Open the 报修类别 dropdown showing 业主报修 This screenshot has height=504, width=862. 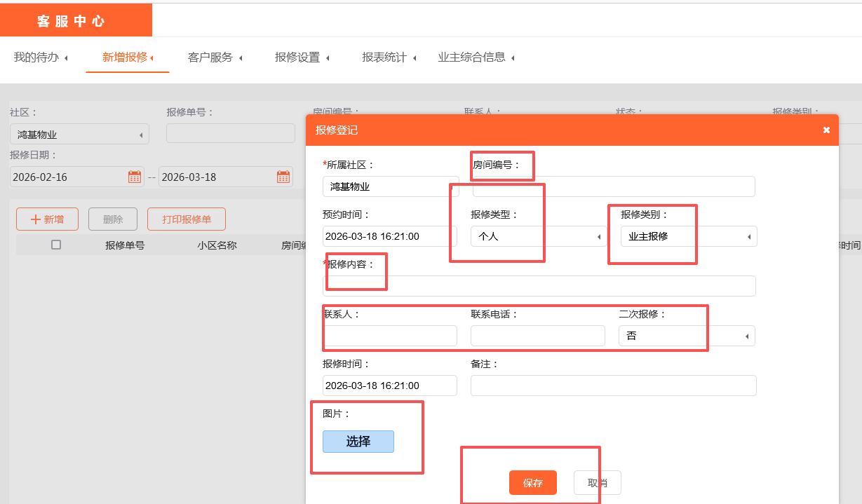[688, 237]
